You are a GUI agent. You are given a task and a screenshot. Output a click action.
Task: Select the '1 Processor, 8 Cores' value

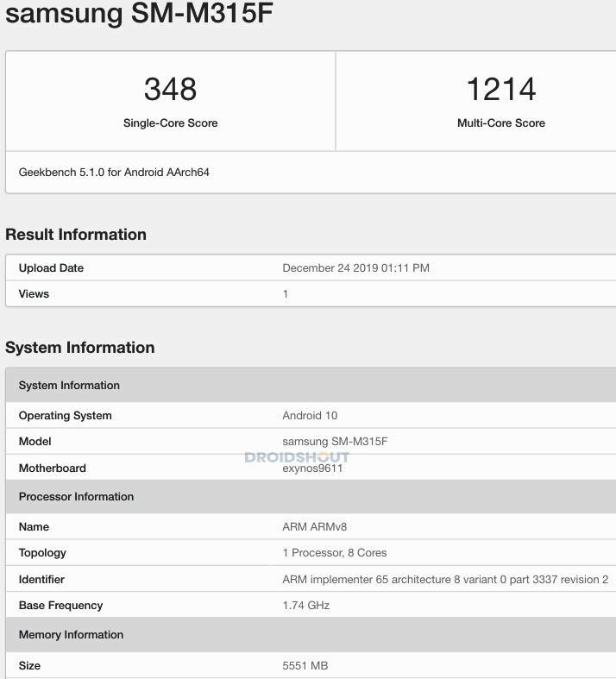click(x=335, y=553)
